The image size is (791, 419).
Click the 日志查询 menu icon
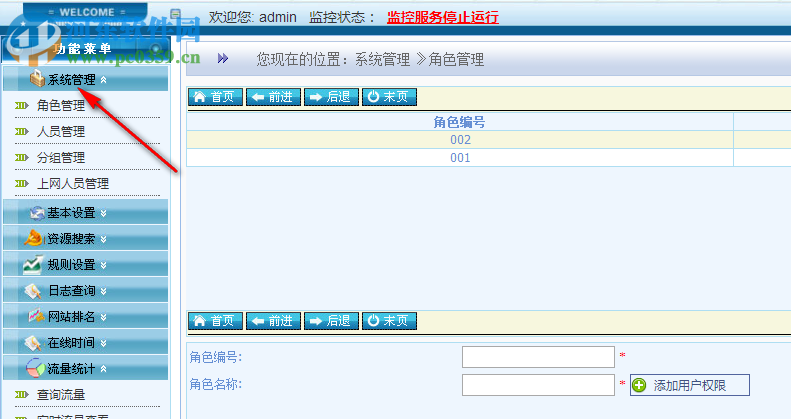(x=33, y=290)
